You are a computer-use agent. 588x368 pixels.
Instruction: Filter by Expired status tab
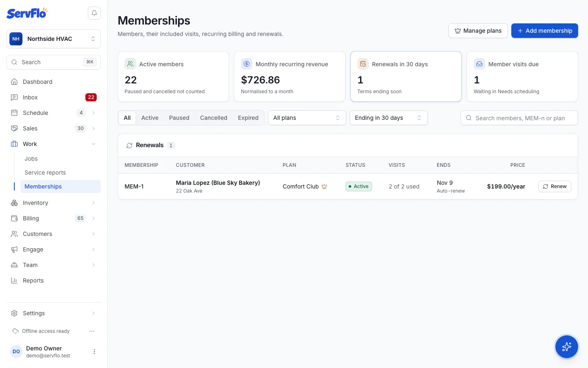248,118
